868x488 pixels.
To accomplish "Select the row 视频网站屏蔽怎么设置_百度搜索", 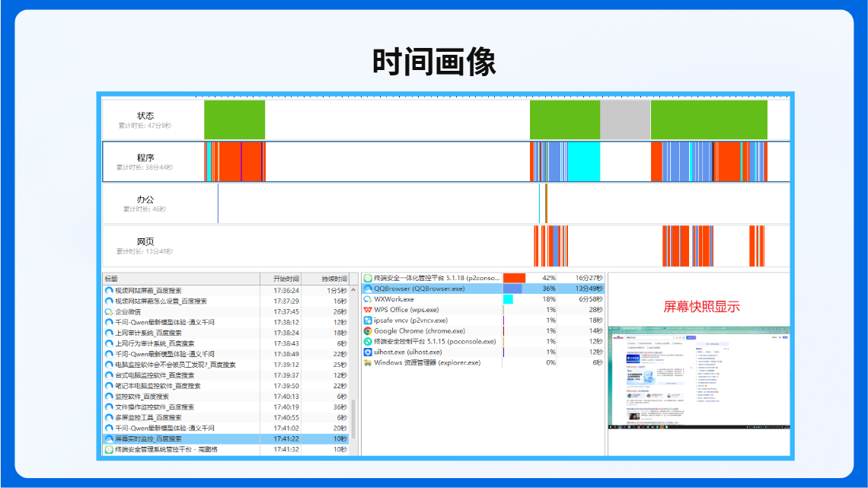I will point(227,301).
